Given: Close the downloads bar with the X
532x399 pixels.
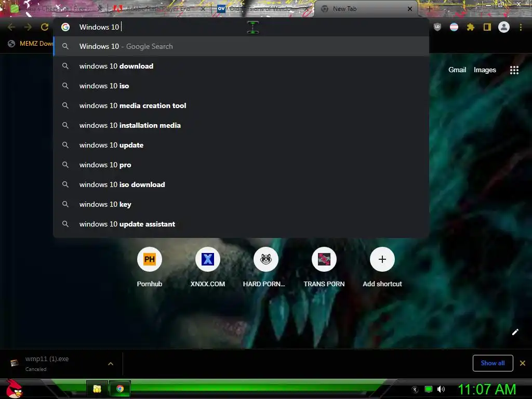Looking at the screenshot, I should point(523,363).
